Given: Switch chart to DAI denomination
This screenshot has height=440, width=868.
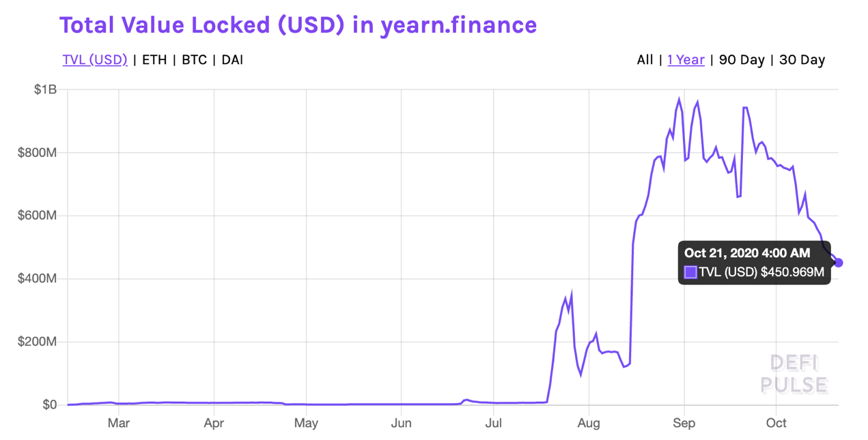Looking at the screenshot, I should click(x=232, y=60).
